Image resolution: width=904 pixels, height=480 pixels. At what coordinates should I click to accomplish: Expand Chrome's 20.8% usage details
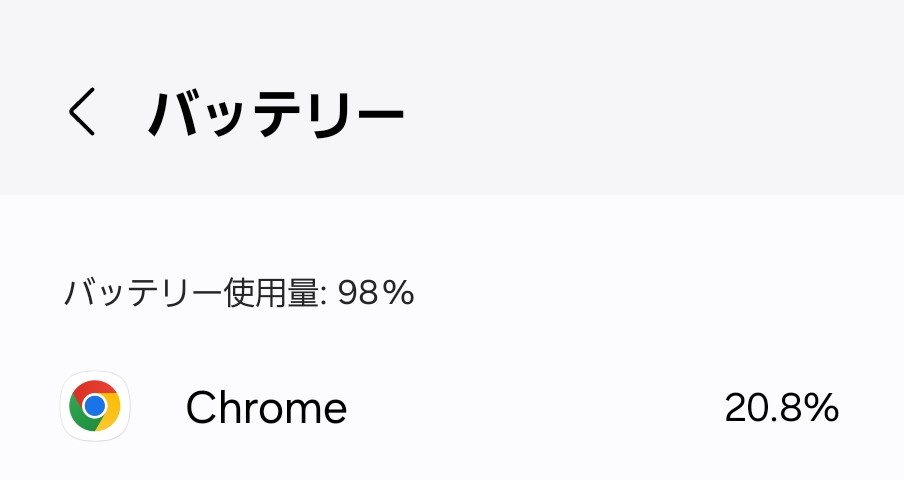click(x=781, y=407)
